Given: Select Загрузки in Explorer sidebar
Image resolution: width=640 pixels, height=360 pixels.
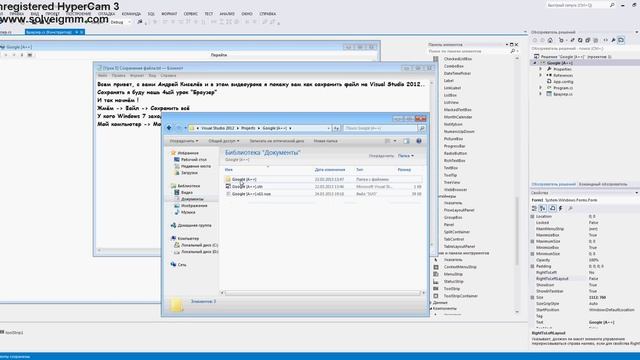Looking at the screenshot, I should coord(189,173).
